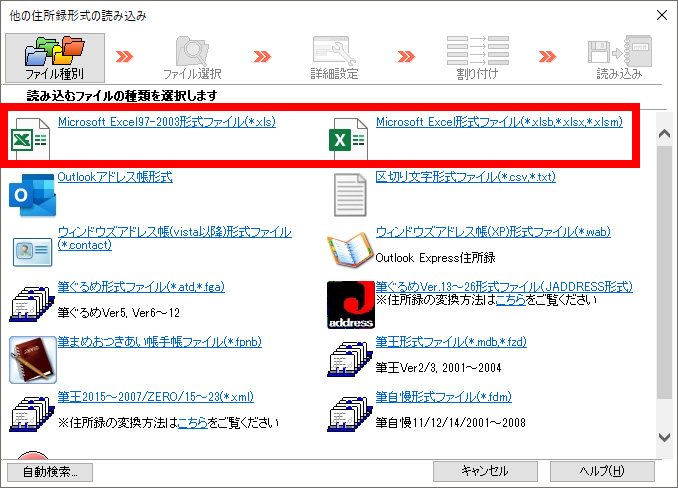The height and width of the screenshot is (488, 678).
Task: Click the Excel xlsx format file icon
Action: tap(348, 139)
